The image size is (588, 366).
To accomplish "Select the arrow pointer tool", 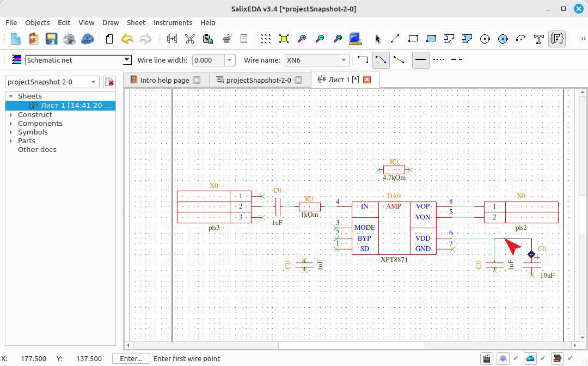I will pos(377,39).
